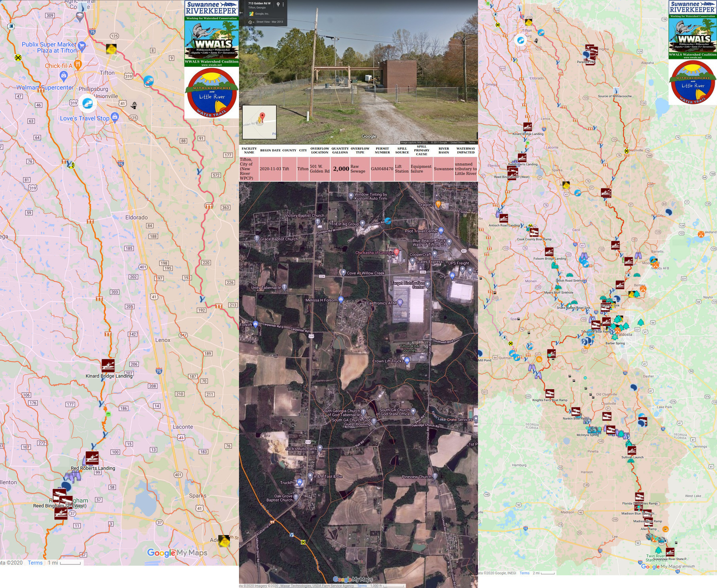Click the Nankin Boat Ramp icon on right map
The image size is (717, 588).
coord(576,412)
